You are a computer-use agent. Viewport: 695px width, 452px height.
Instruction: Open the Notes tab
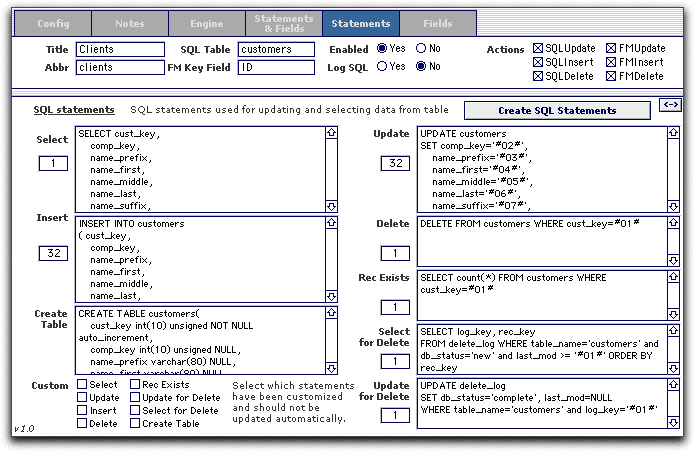[x=130, y=23]
